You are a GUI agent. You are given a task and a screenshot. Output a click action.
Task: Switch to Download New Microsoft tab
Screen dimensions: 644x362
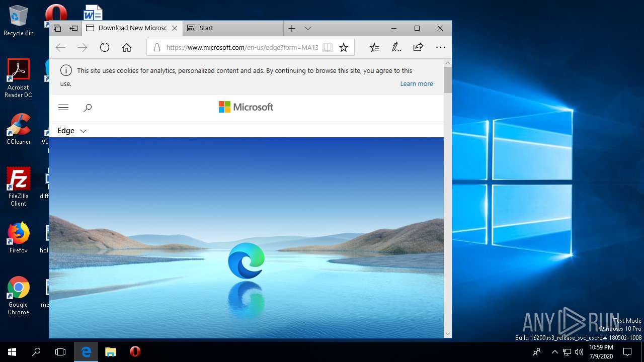click(132, 28)
